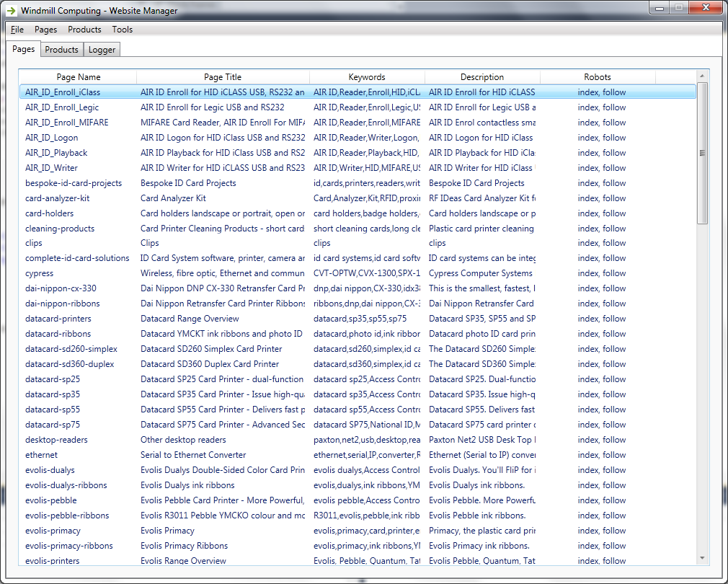Select the cleaning-products page
The image size is (728, 584).
click(x=59, y=229)
